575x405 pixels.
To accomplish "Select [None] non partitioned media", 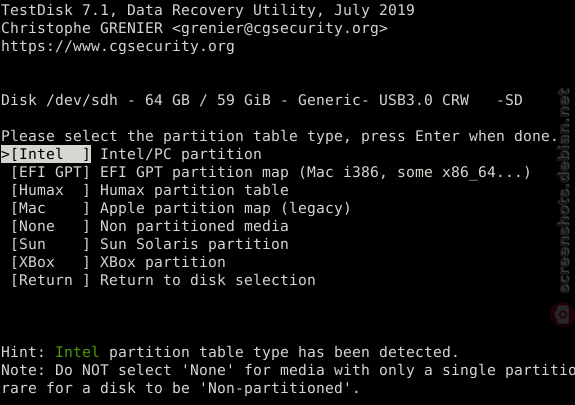I will pyautogui.click(x=51, y=226).
